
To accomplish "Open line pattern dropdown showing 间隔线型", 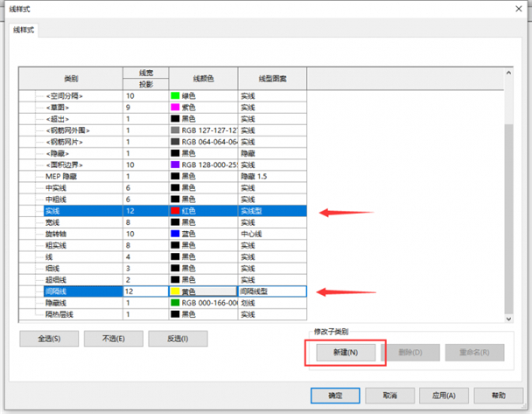I will tap(272, 291).
